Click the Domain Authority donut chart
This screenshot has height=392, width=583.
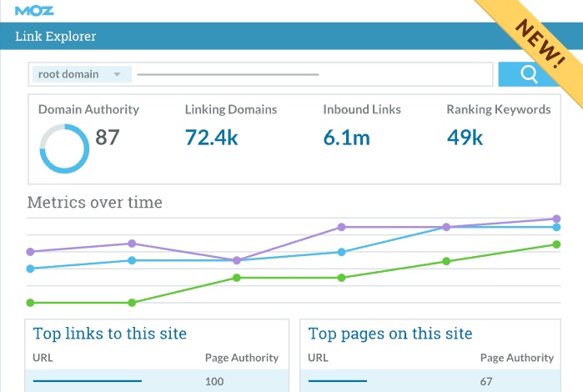tap(64, 148)
